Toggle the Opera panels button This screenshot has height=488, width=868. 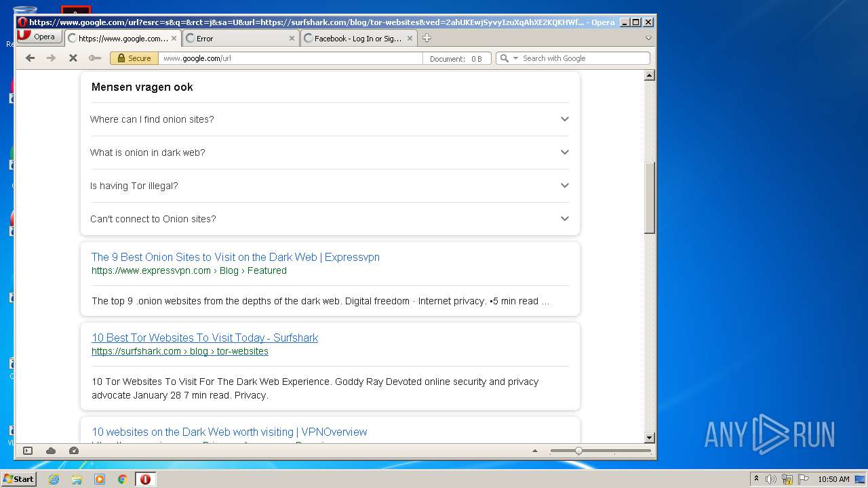coord(28,451)
